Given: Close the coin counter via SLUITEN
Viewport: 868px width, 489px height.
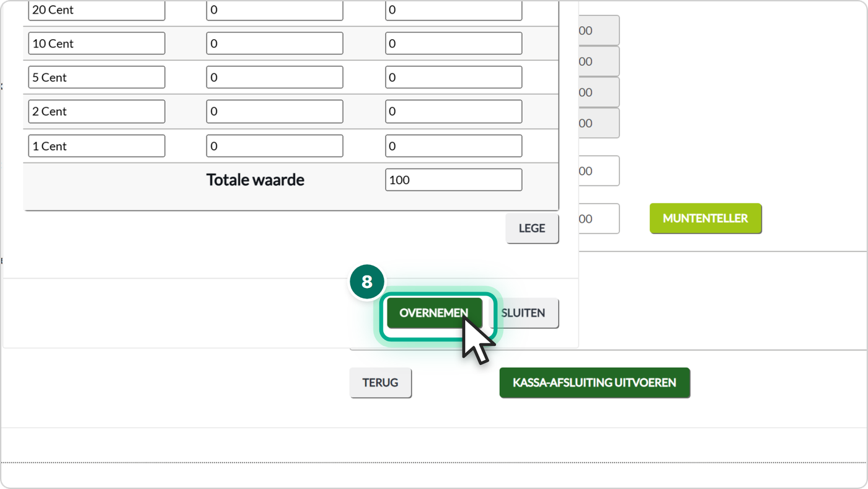Looking at the screenshot, I should click(524, 313).
